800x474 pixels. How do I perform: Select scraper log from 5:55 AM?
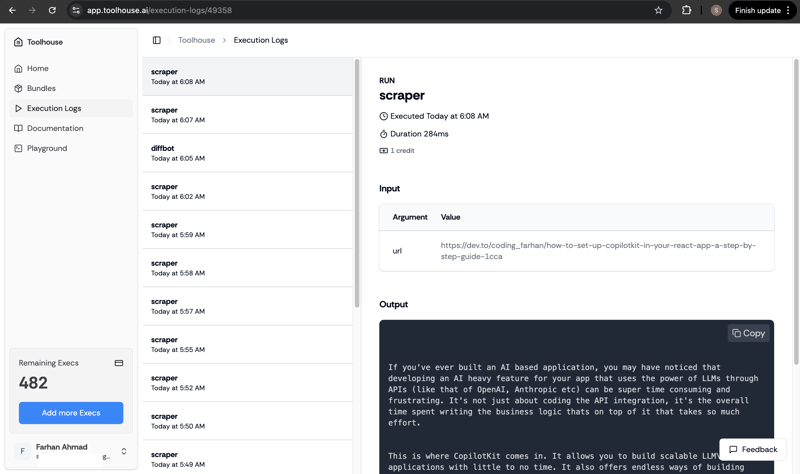coord(247,344)
